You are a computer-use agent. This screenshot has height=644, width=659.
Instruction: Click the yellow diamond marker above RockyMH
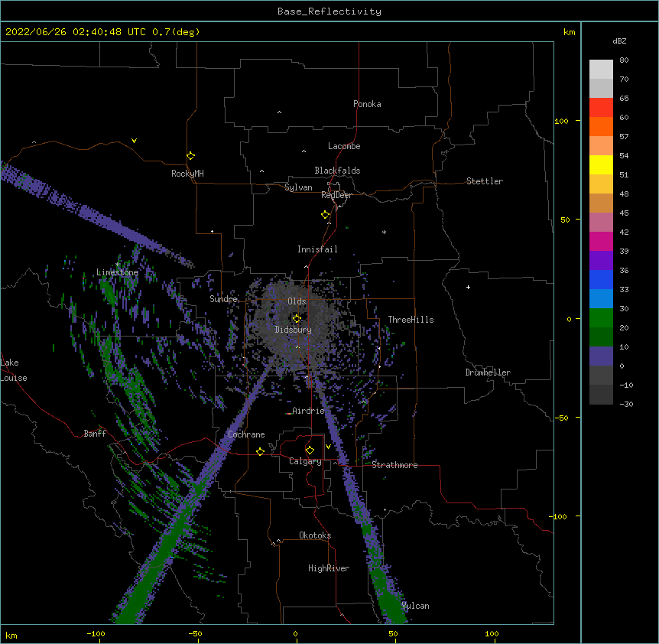tap(191, 155)
